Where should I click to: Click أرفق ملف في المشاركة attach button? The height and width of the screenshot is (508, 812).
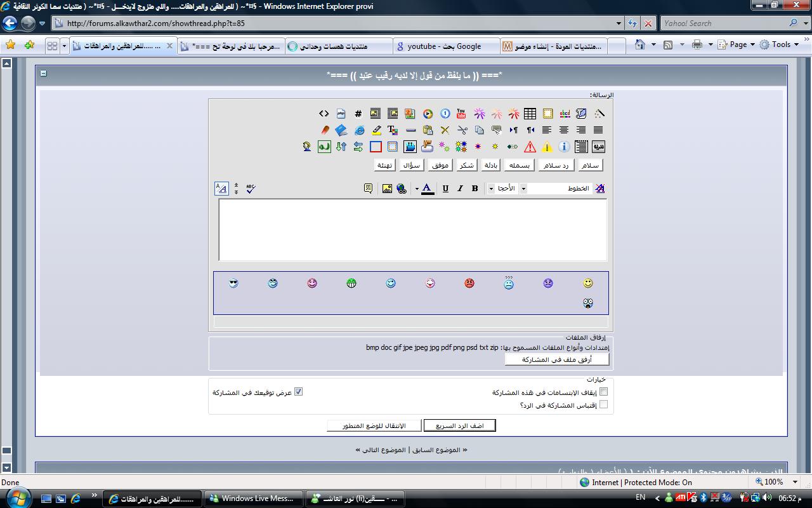[x=556, y=359]
